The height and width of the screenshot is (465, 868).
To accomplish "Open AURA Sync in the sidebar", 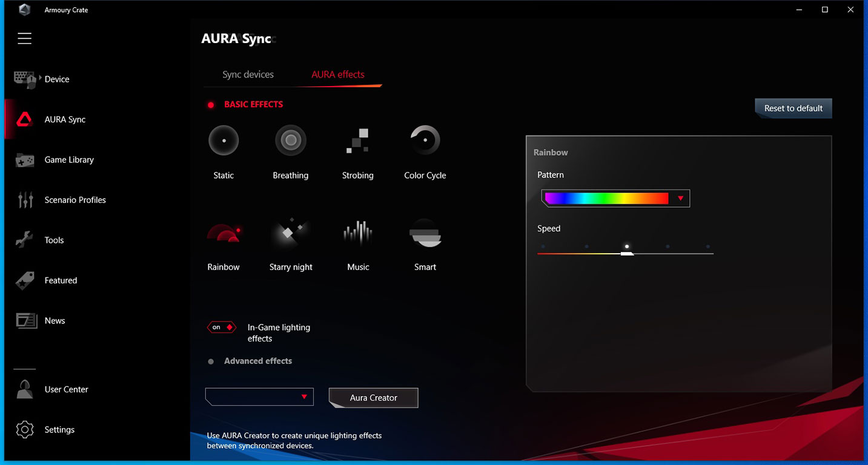I will coord(65,119).
